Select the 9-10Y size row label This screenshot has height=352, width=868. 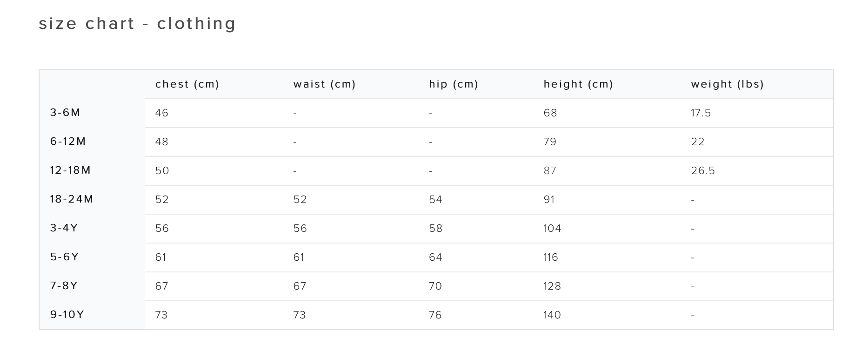pos(67,315)
